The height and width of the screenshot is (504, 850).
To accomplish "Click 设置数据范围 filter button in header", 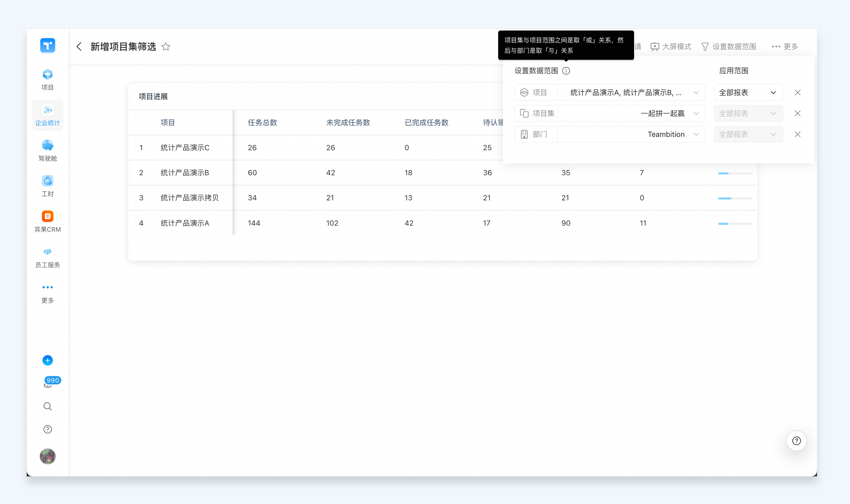I will click(x=729, y=47).
